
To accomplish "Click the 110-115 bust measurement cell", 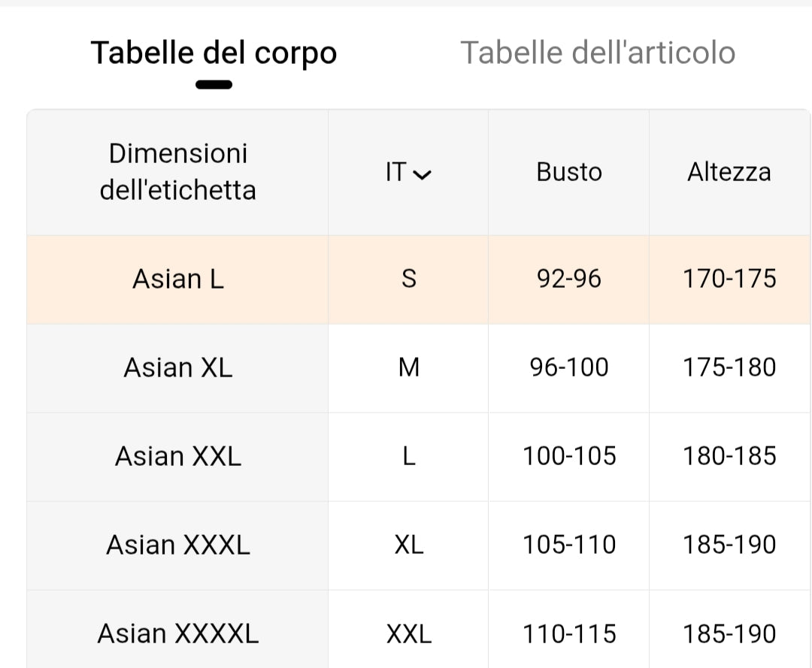I will pyautogui.click(x=569, y=633).
